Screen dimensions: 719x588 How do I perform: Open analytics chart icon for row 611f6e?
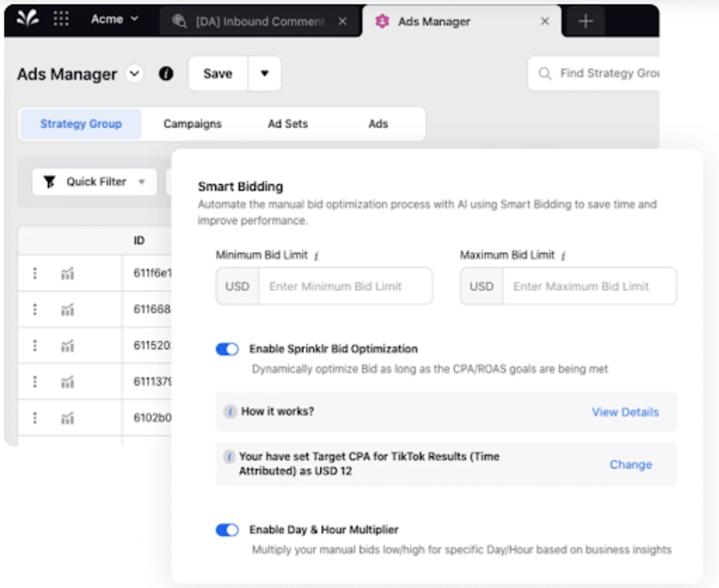point(68,274)
